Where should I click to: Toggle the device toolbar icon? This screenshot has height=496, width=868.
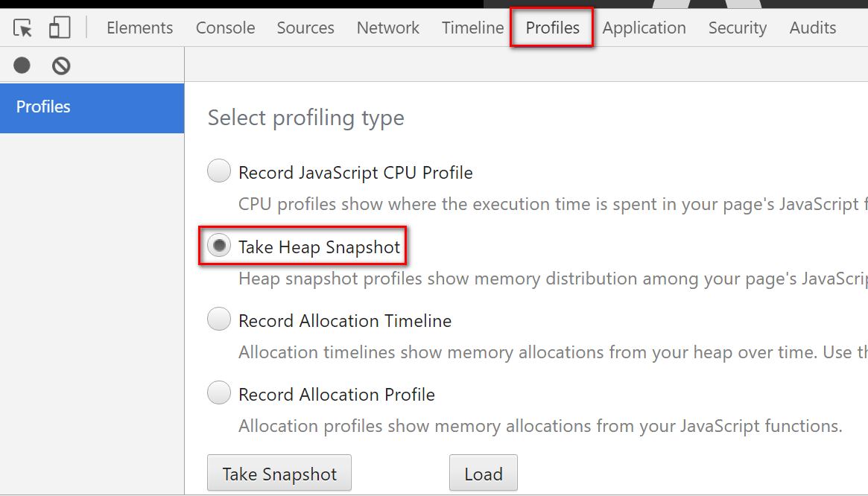[60, 28]
